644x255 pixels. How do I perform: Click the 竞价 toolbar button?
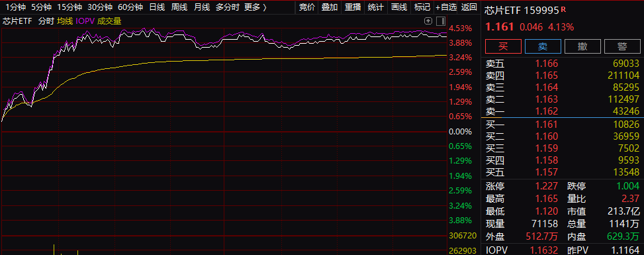coord(307,7)
